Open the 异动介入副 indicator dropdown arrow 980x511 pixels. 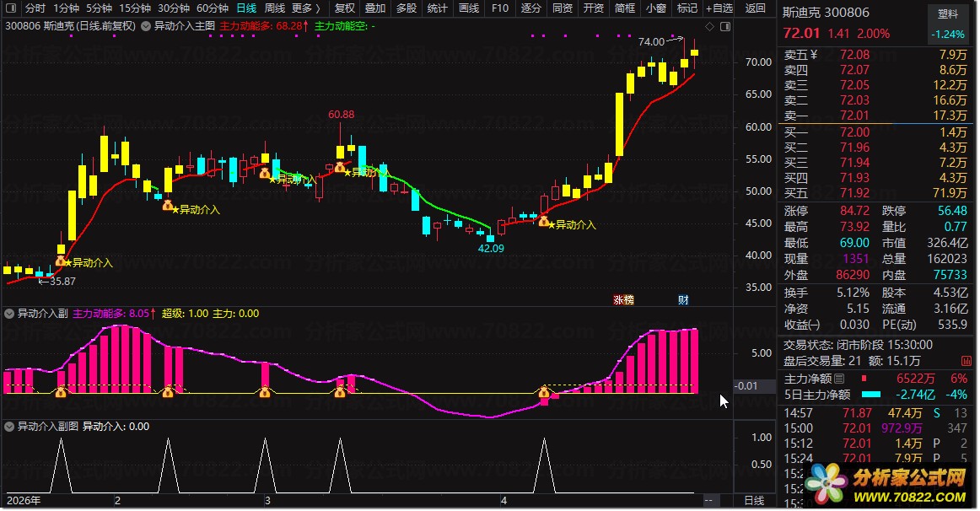click(x=9, y=314)
